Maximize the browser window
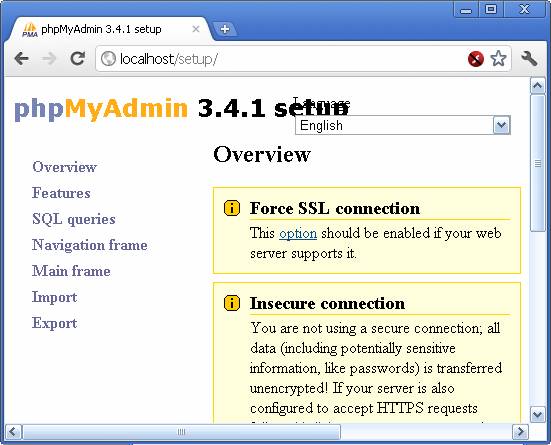551x445 pixels. point(491,9)
